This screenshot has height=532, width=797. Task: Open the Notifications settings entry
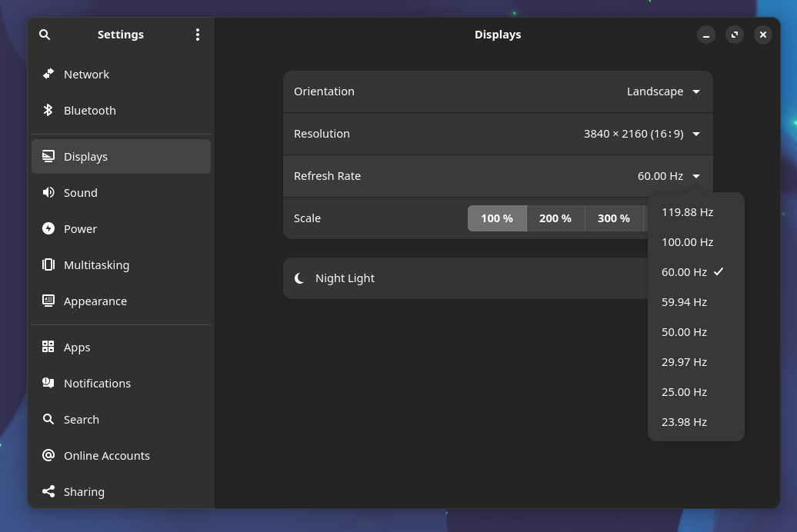click(x=121, y=383)
